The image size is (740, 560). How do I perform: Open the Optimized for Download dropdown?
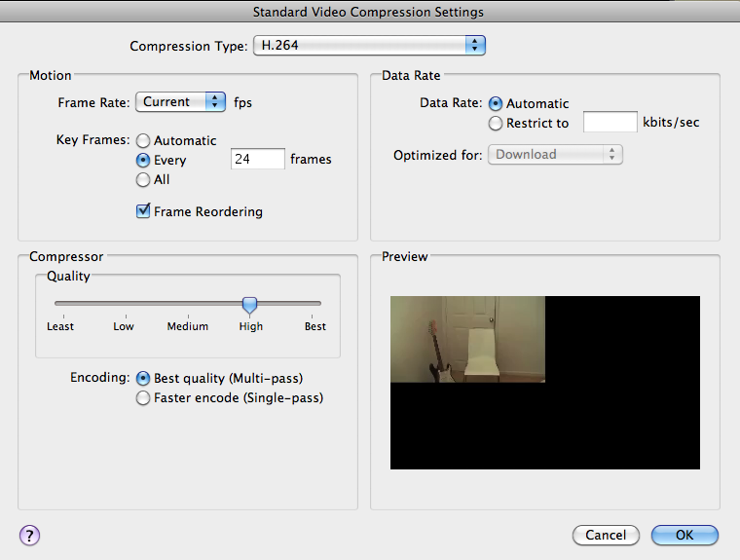pos(555,155)
